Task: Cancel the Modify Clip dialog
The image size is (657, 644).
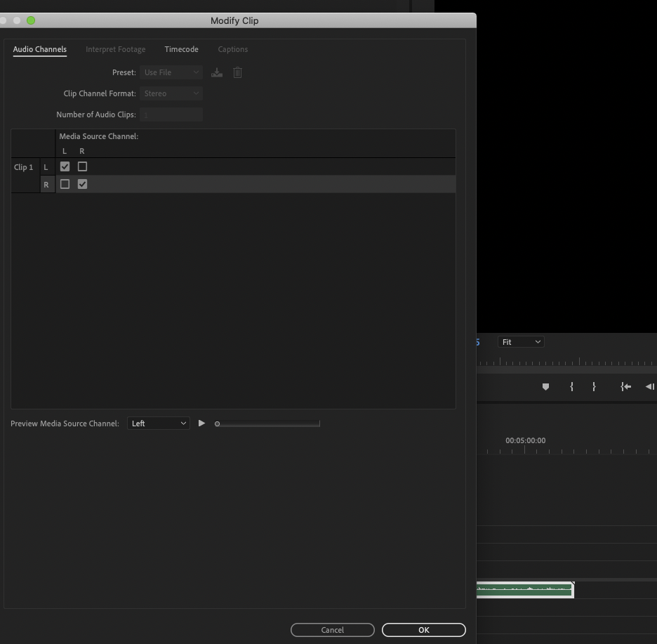Action: [332, 629]
